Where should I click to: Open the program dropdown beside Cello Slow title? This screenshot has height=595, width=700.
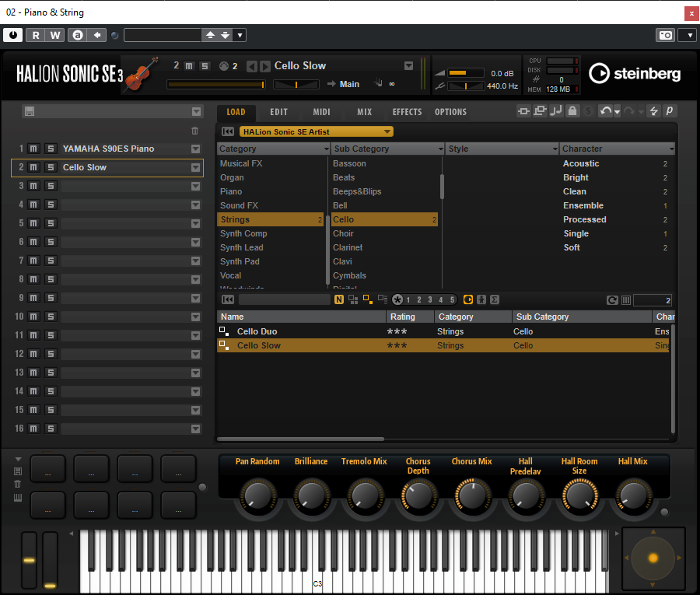(408, 66)
